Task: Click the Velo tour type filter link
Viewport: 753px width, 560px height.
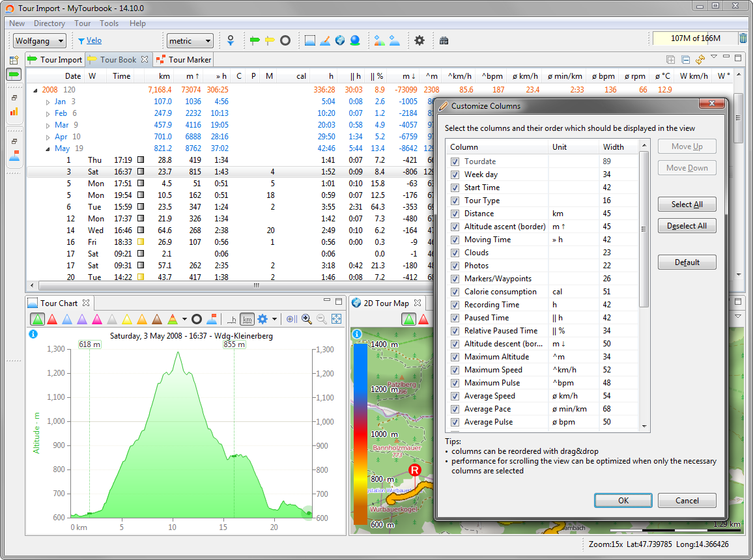Action: coord(94,41)
